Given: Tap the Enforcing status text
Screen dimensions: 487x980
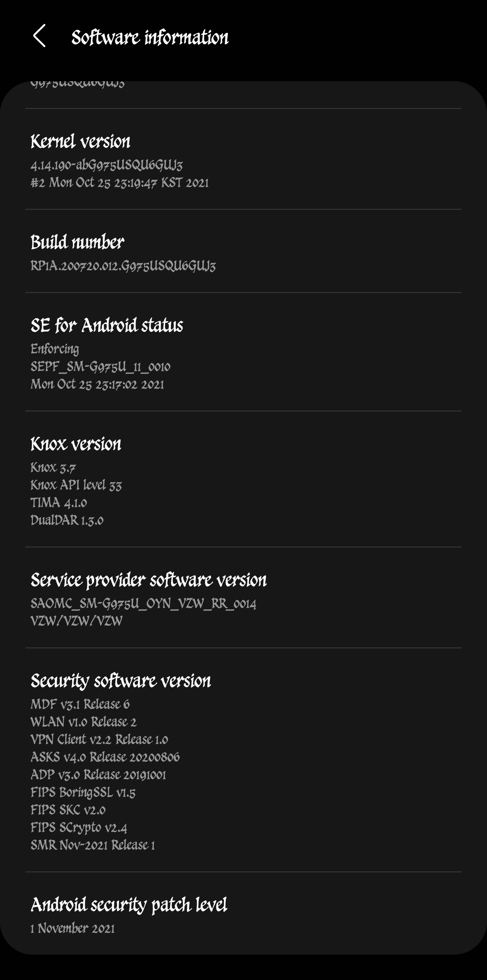Looking at the screenshot, I should [55, 349].
